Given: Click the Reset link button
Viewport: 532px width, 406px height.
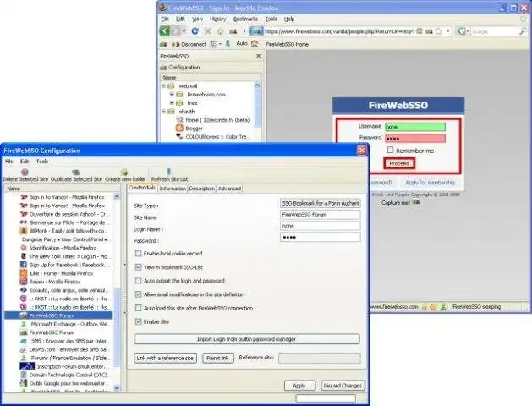Looking at the screenshot, I should coord(218,358).
